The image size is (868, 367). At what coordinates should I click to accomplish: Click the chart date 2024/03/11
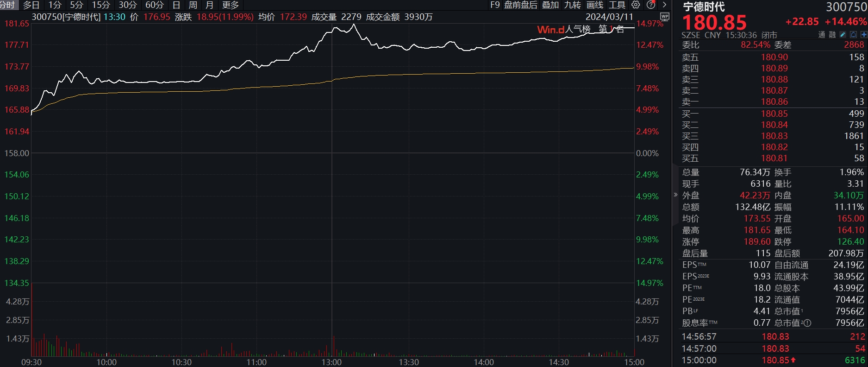click(x=609, y=17)
